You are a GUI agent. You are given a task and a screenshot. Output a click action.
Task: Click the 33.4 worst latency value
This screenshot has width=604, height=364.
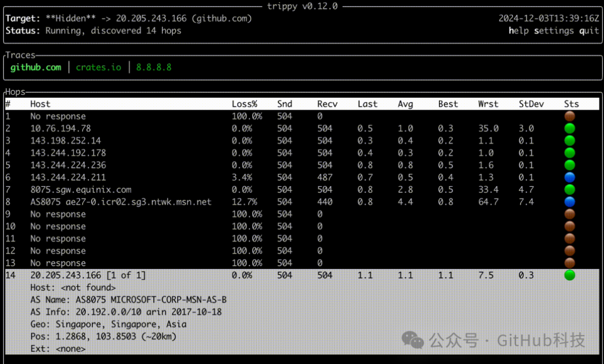pos(488,190)
